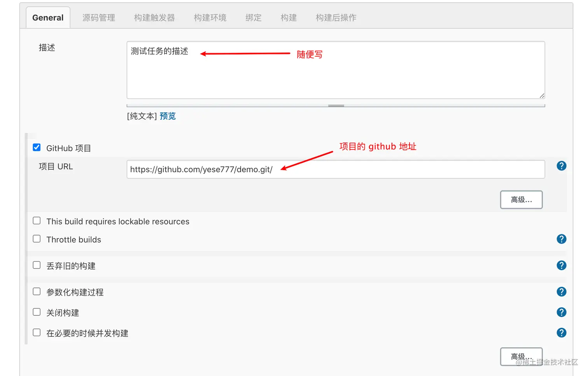The height and width of the screenshot is (376, 588).
Task: Check the 参数化构建过程 option
Action: pyautogui.click(x=37, y=292)
